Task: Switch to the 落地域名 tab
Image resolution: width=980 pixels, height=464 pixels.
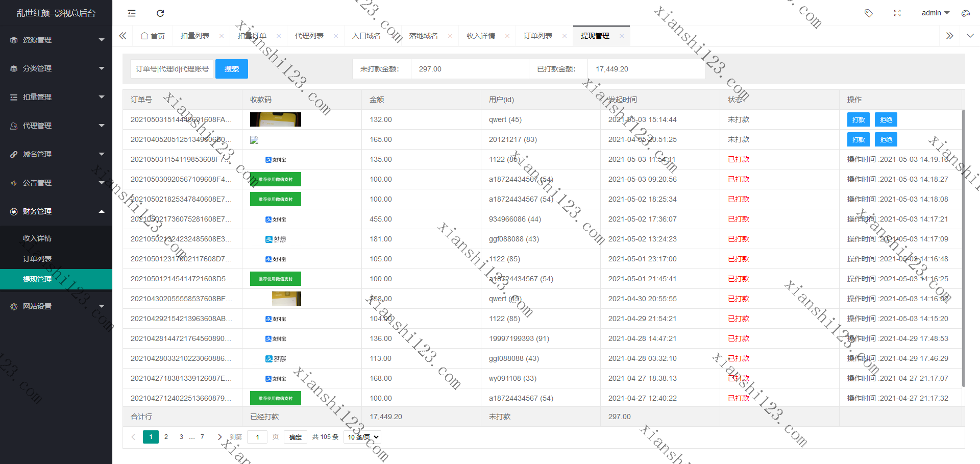Action: [424, 36]
